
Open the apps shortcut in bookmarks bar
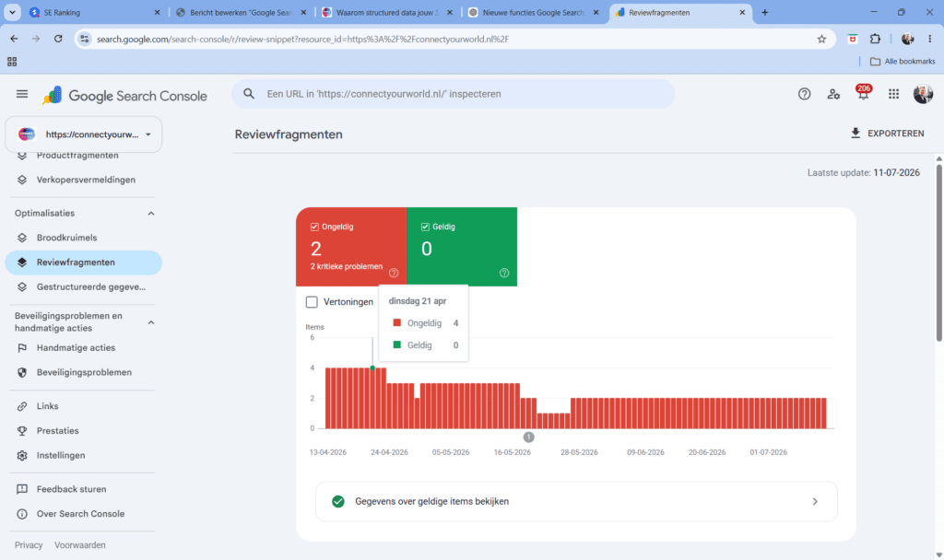pos(12,62)
